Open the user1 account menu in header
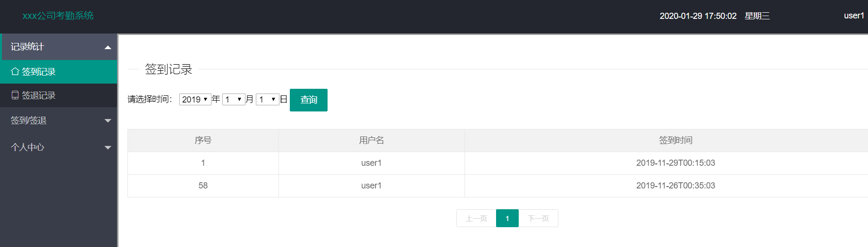 854,16
